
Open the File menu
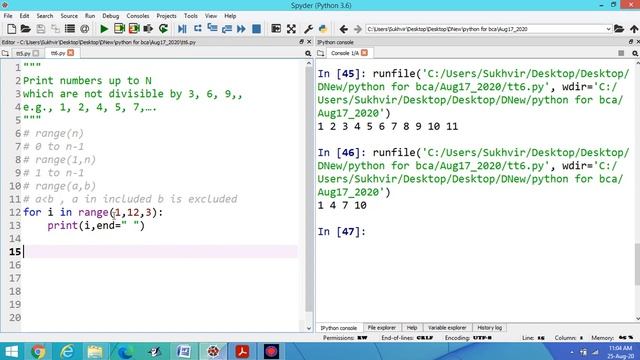pos(8,16)
